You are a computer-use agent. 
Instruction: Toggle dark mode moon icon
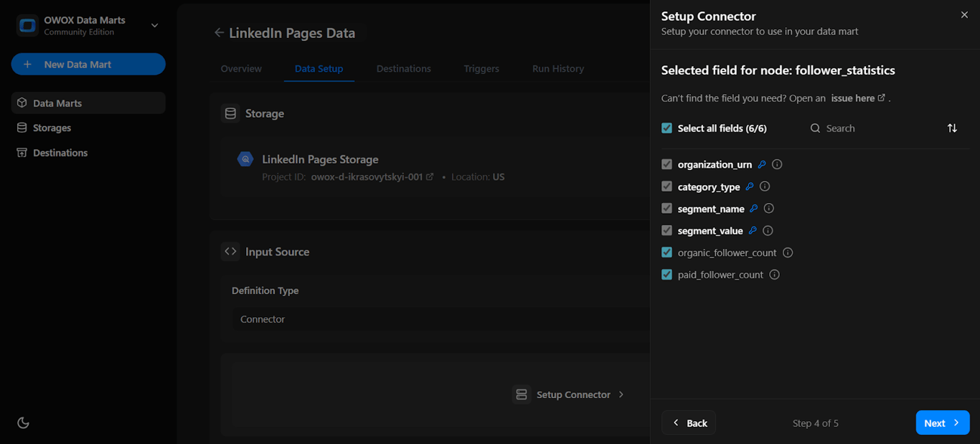tap(23, 422)
